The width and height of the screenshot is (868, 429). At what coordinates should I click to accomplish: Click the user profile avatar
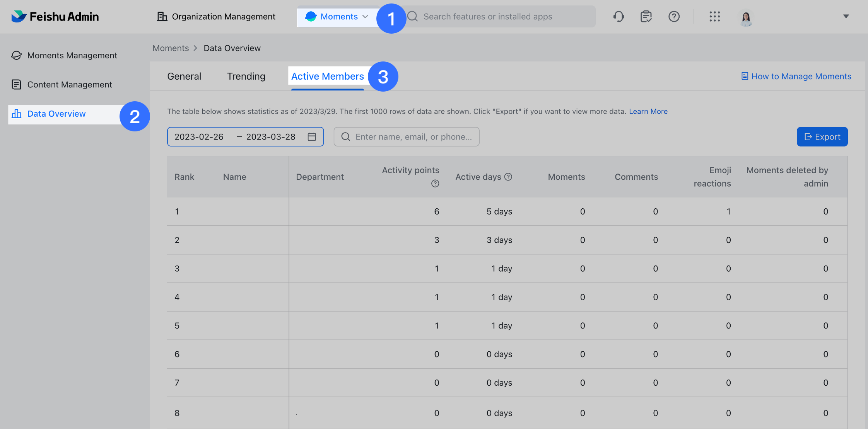click(746, 17)
